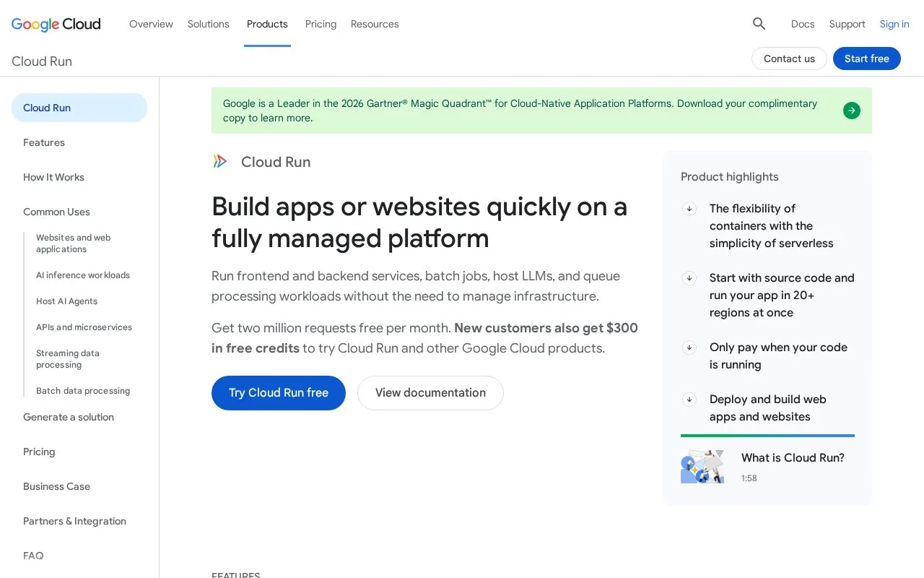Expand 'The flexibility of containers' highlight arrow

(x=689, y=209)
